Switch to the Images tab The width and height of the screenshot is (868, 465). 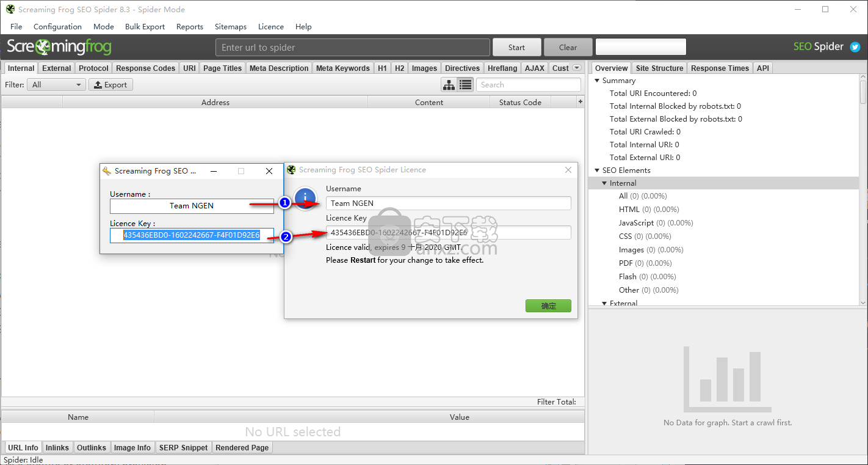pyautogui.click(x=424, y=68)
